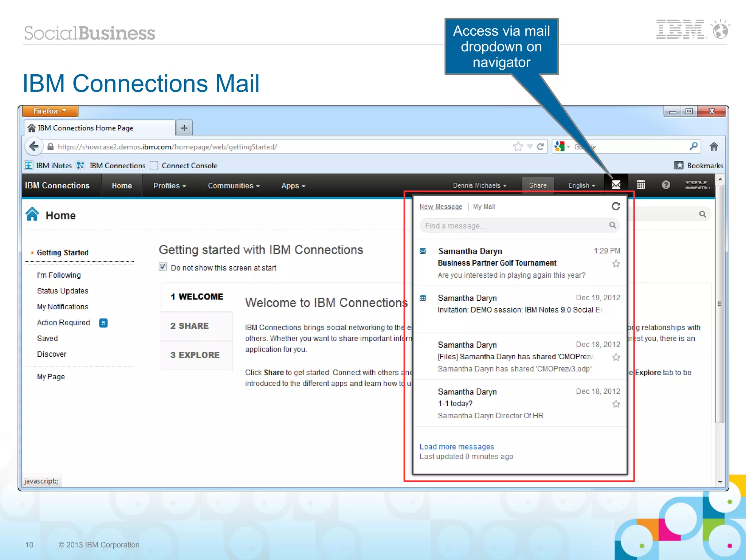Click the Action Required count badge 5

point(103,323)
